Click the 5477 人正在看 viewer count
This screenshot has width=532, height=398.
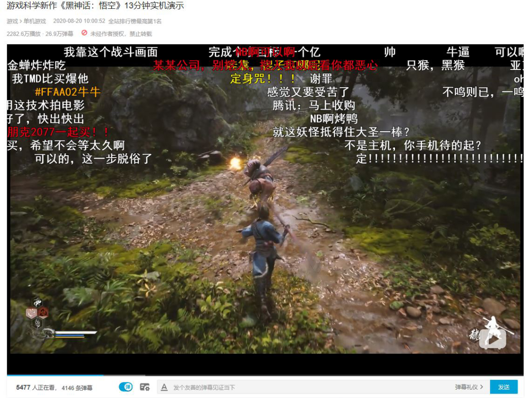tap(35, 388)
